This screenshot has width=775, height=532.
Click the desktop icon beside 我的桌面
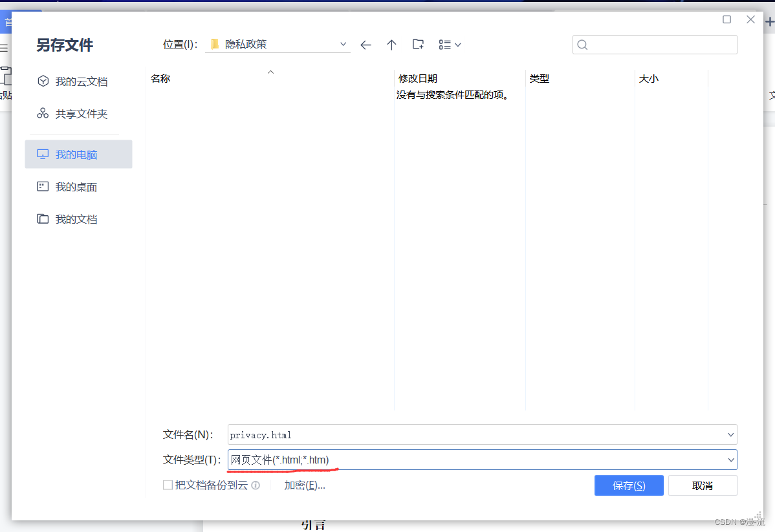coord(43,186)
